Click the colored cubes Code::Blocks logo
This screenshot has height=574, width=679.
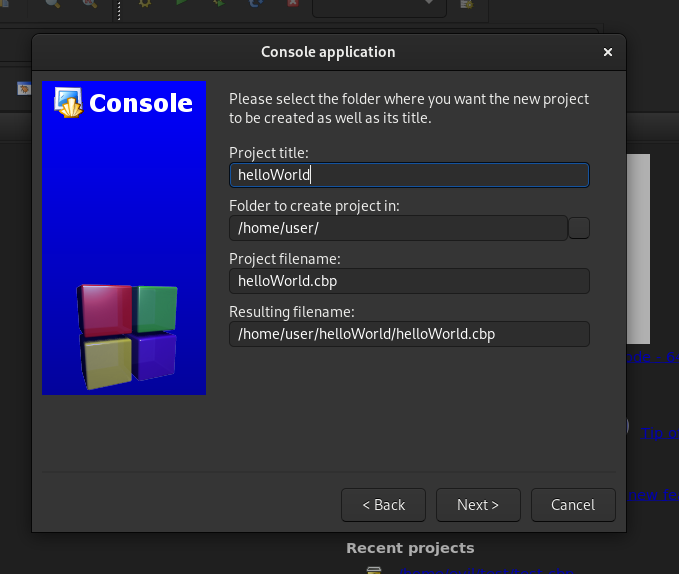click(x=127, y=335)
